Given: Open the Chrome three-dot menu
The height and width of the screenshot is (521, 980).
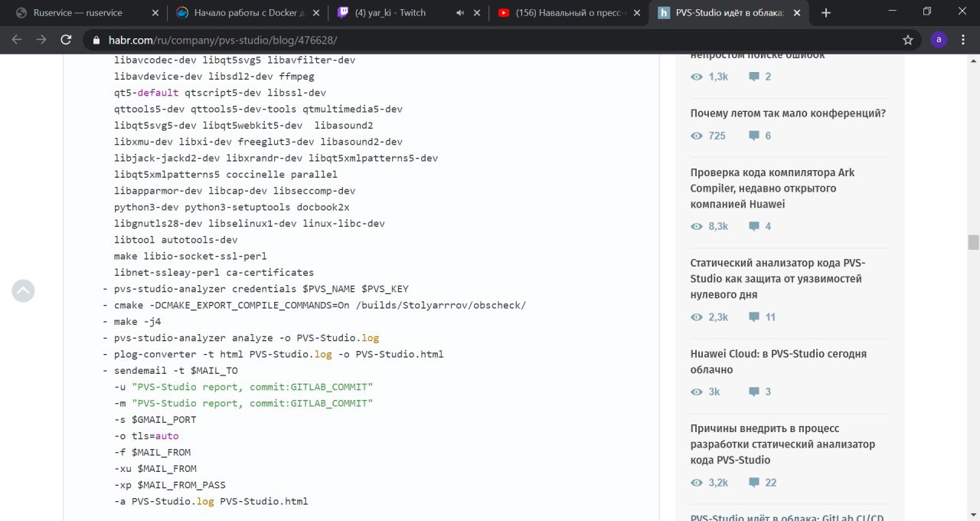Looking at the screenshot, I should 965,40.
